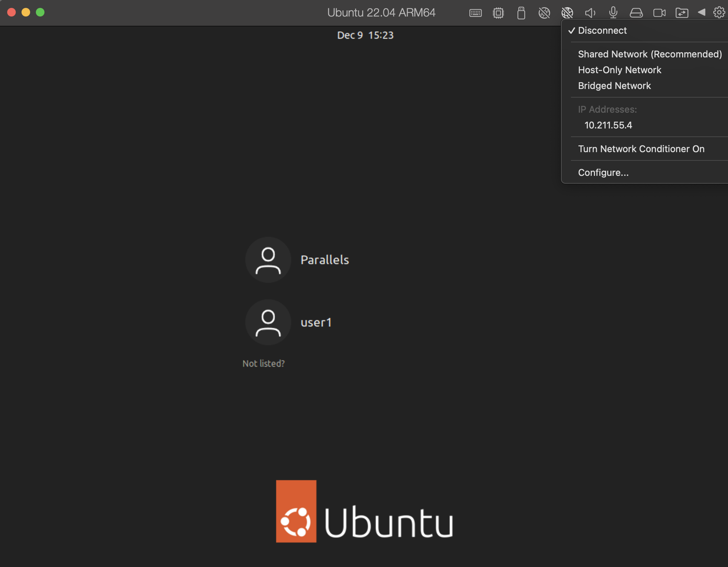Select Host-Only Network option

point(619,70)
